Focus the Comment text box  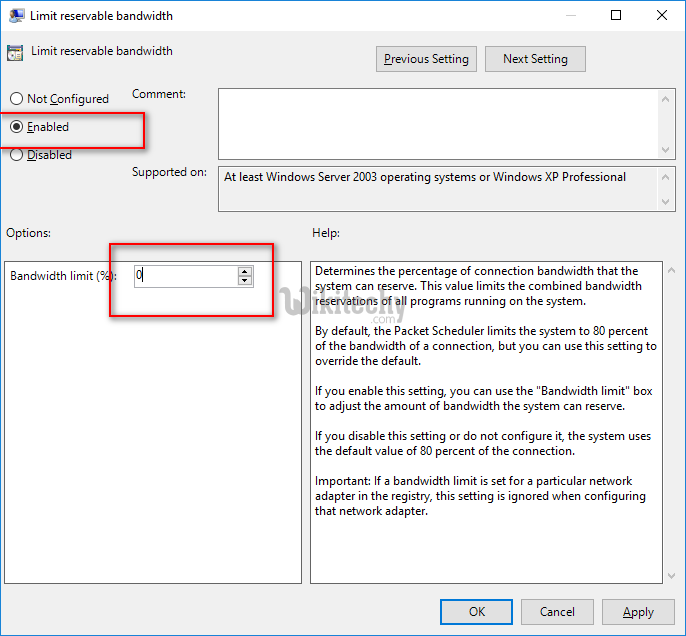click(x=438, y=122)
